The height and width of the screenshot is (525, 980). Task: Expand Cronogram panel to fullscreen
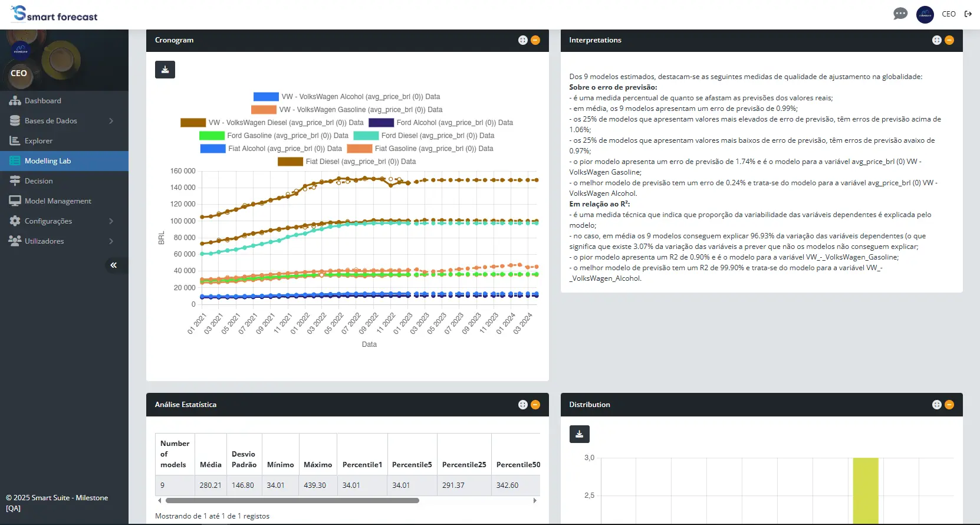coord(522,40)
